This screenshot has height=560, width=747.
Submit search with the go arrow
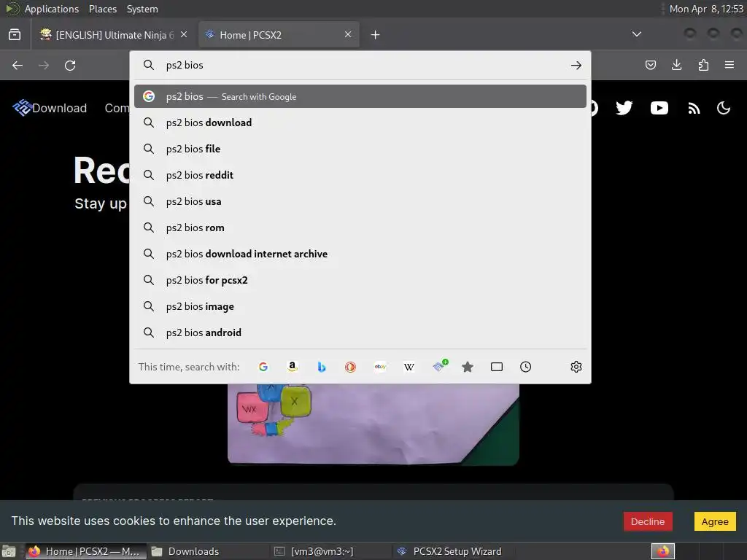point(576,65)
